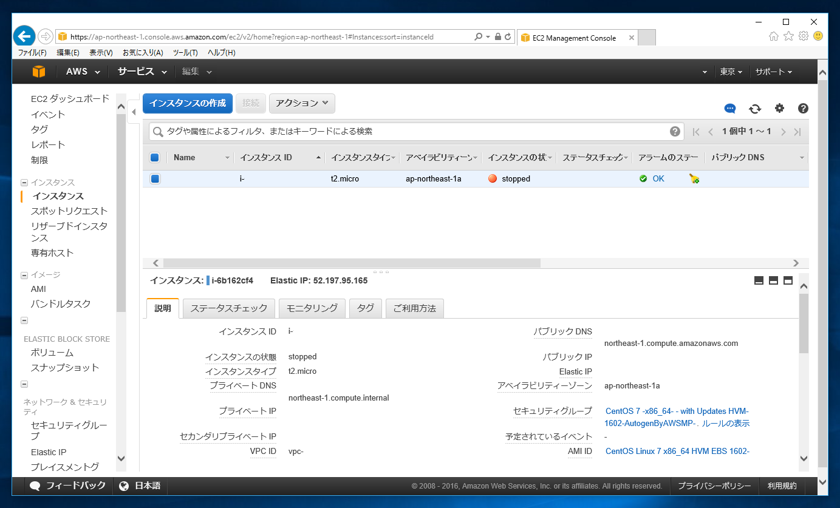Open the サポート dropdown menu

coord(774,72)
